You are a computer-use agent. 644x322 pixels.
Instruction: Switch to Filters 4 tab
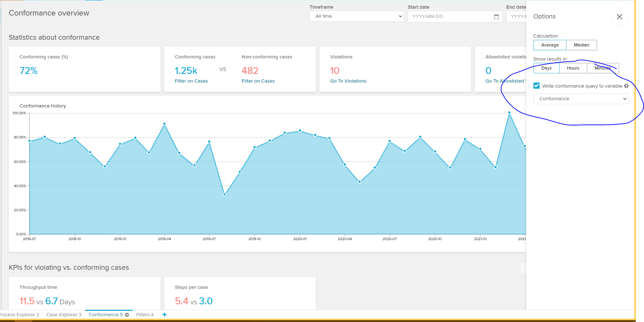pos(145,315)
